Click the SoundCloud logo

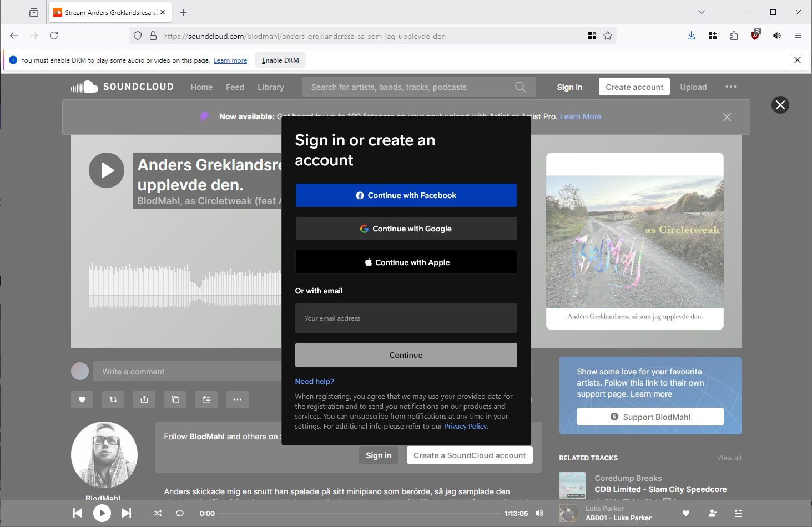click(122, 87)
